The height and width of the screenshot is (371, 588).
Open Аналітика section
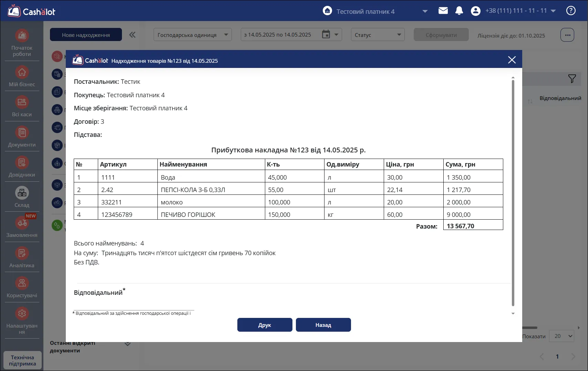pyautogui.click(x=22, y=258)
